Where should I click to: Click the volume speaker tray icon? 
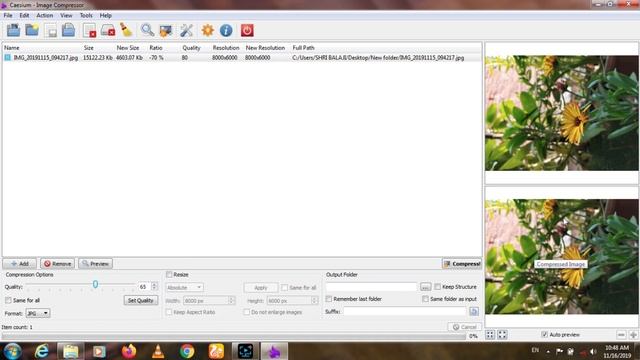[593, 351]
